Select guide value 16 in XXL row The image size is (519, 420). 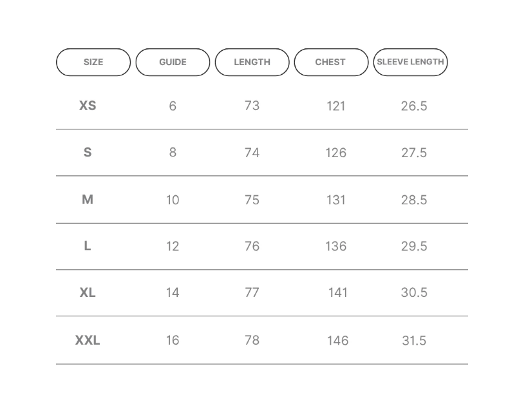pos(173,340)
